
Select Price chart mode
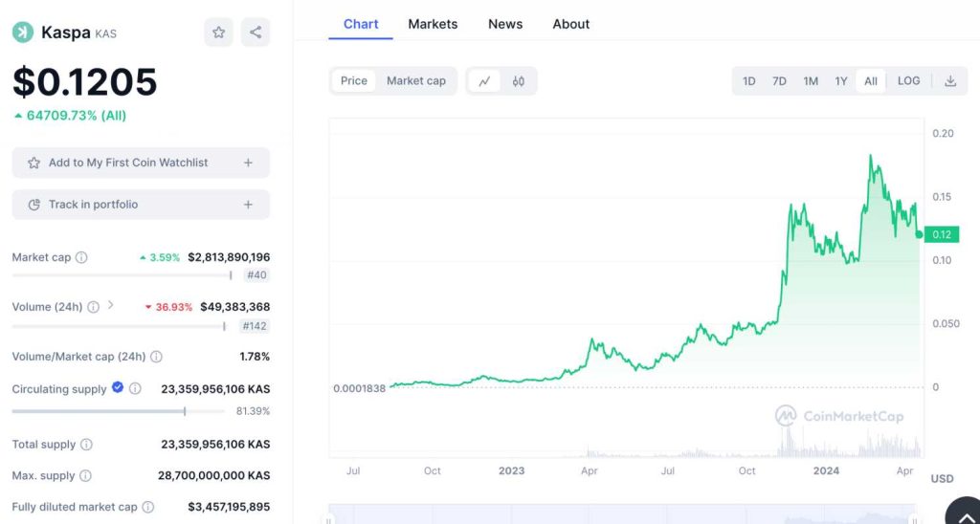point(354,81)
